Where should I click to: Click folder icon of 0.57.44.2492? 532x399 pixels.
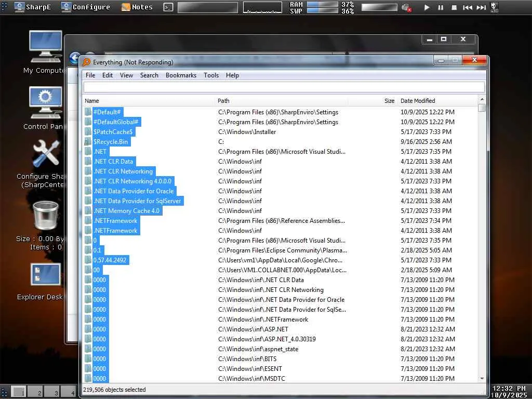(88, 260)
